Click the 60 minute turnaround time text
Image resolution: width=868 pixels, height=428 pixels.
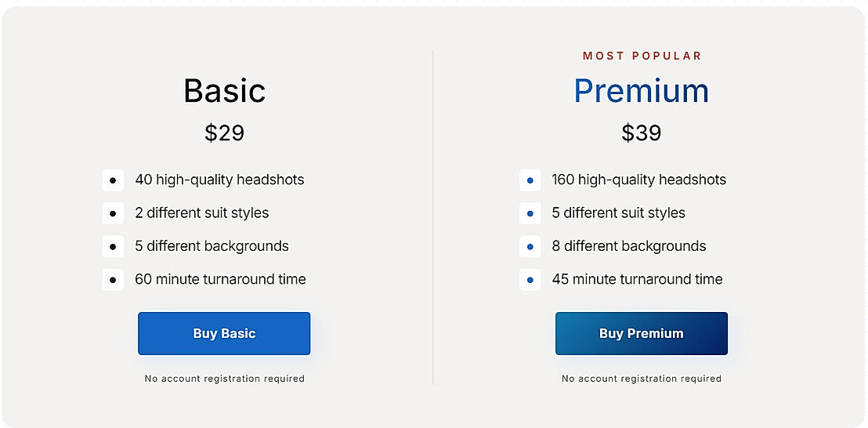(x=220, y=279)
